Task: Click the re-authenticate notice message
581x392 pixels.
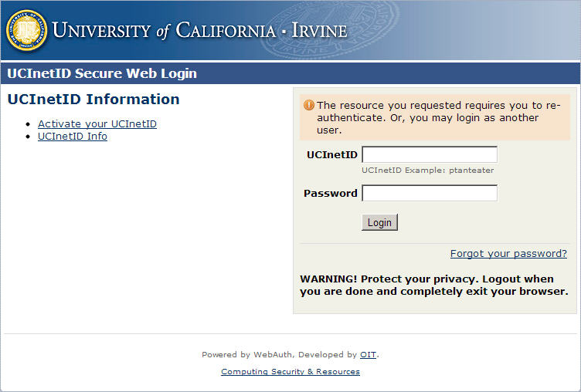Action: (438, 118)
